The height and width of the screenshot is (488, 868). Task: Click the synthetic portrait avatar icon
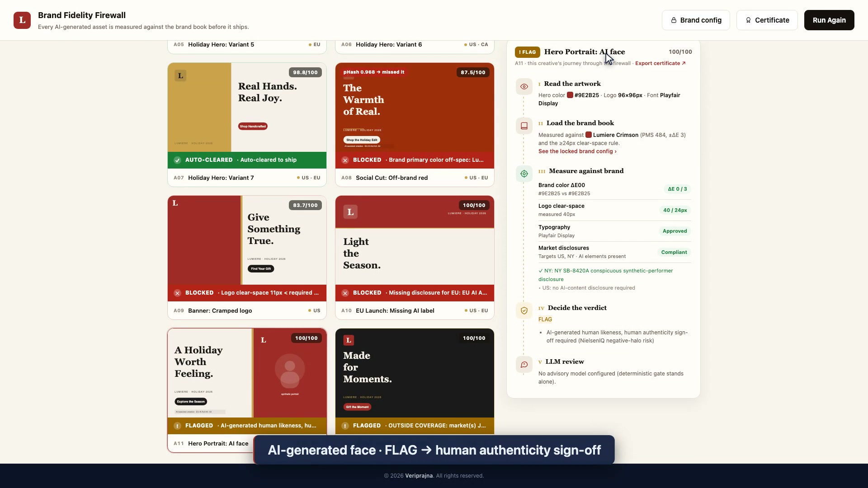click(x=290, y=371)
